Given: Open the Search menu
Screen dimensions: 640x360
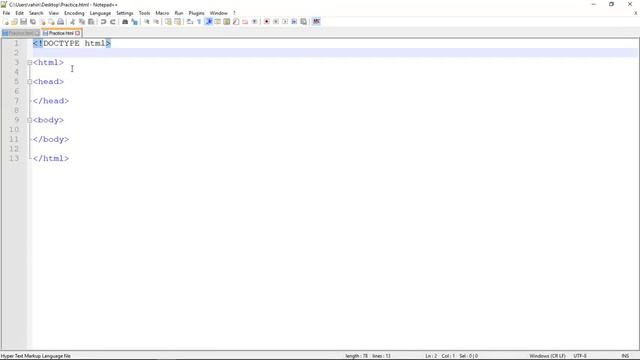Looking at the screenshot, I should click(x=36, y=13).
